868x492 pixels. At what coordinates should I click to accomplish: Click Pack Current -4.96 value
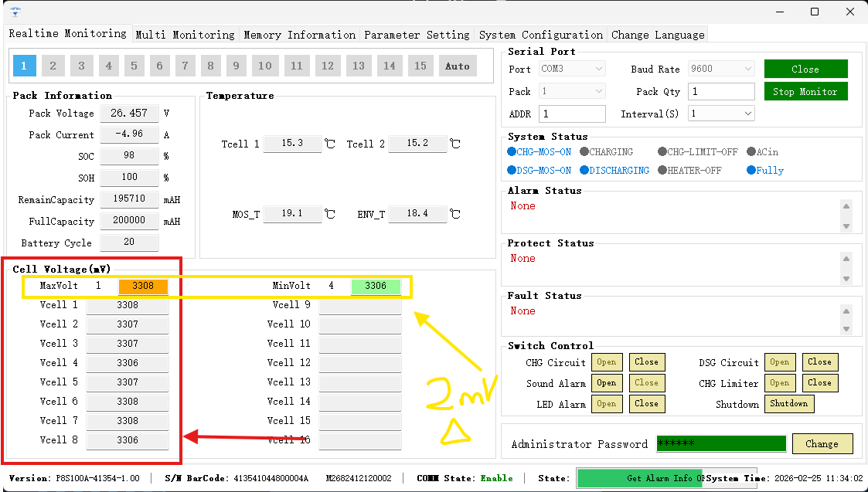pyautogui.click(x=129, y=134)
